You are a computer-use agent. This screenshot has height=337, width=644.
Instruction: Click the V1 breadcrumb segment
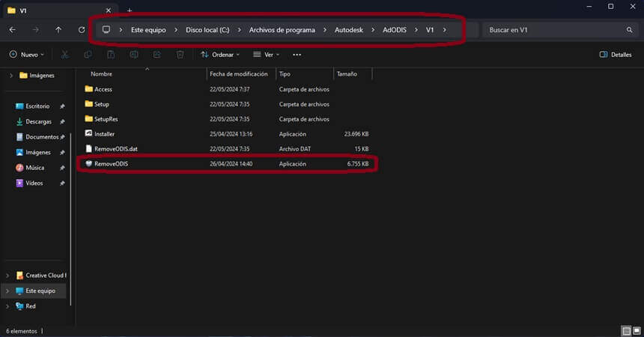click(x=430, y=30)
